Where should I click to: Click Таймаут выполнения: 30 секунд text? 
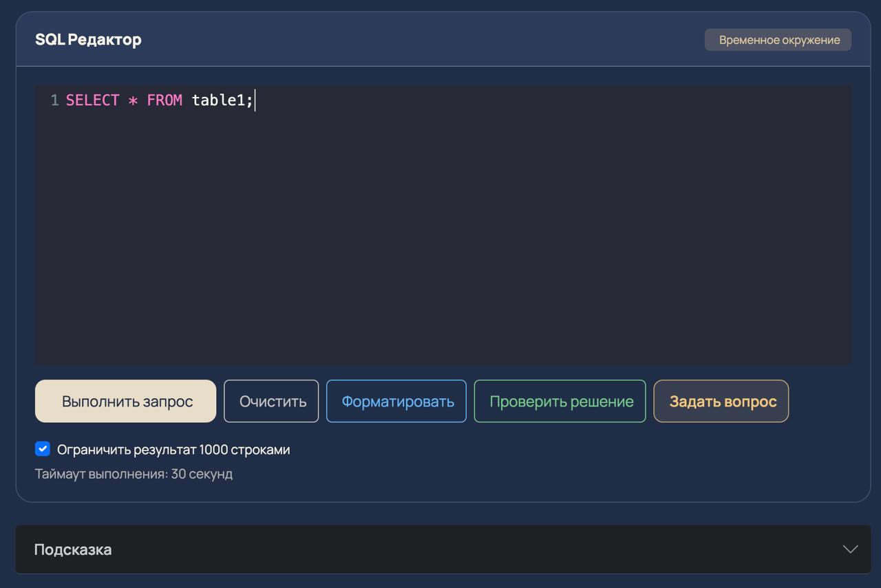click(x=134, y=474)
